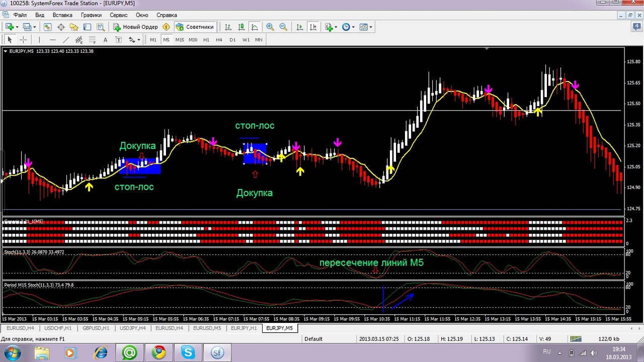Expand the Profiles dropdown arrow
644x362 pixels.
(x=35, y=27)
